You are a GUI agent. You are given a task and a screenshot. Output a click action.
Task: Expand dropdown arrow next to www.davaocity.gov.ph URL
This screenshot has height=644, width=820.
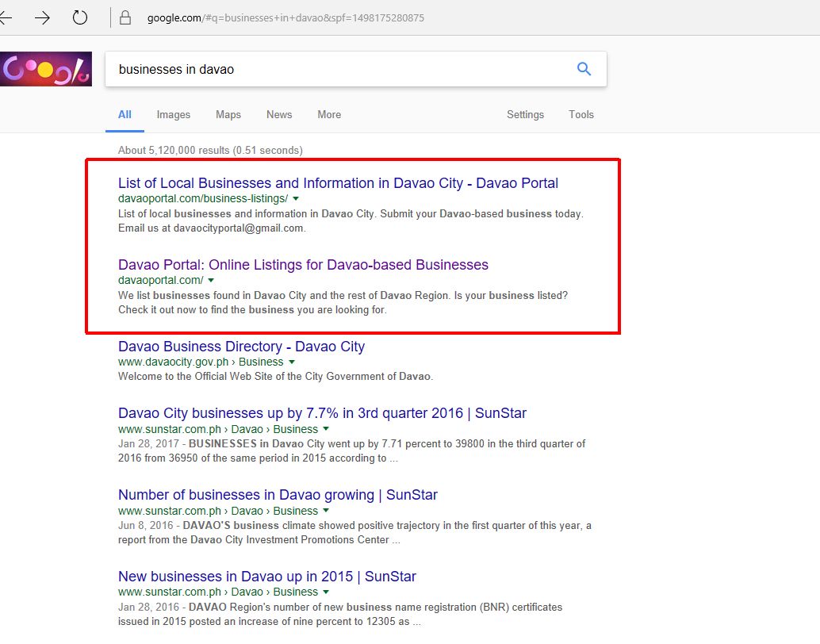pyautogui.click(x=292, y=362)
